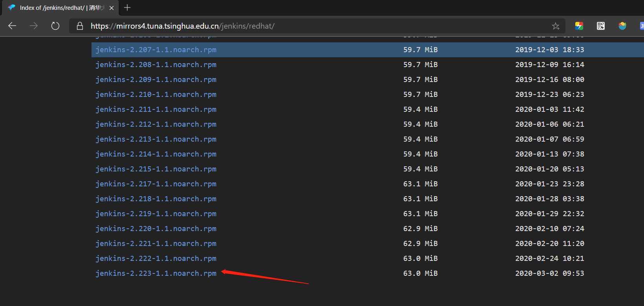This screenshot has width=644, height=306.
Task: Select the 63.0 MiB size of jenkins-2.222
Action: pyautogui.click(x=421, y=259)
